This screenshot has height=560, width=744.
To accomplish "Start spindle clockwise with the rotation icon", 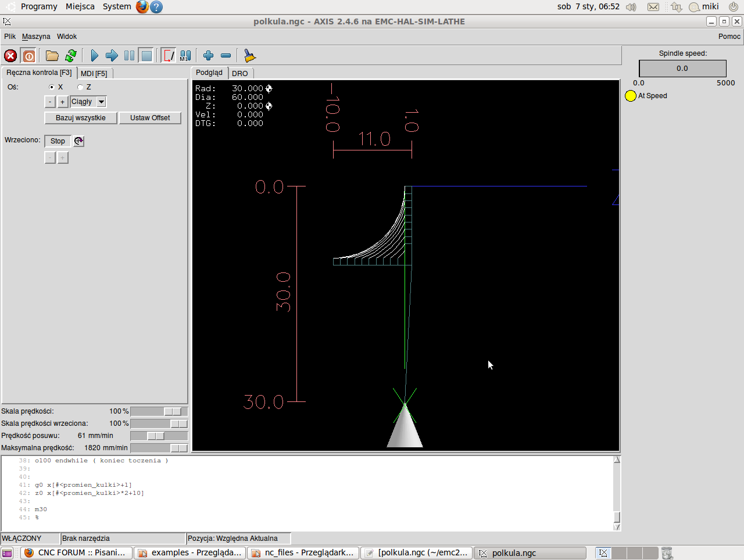I will click(x=78, y=141).
